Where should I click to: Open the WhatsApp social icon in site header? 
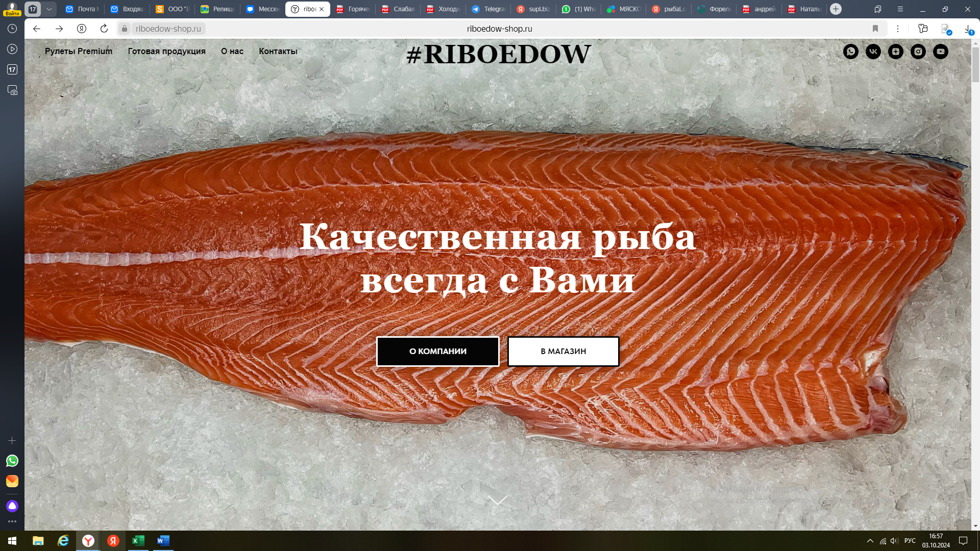pos(851,52)
